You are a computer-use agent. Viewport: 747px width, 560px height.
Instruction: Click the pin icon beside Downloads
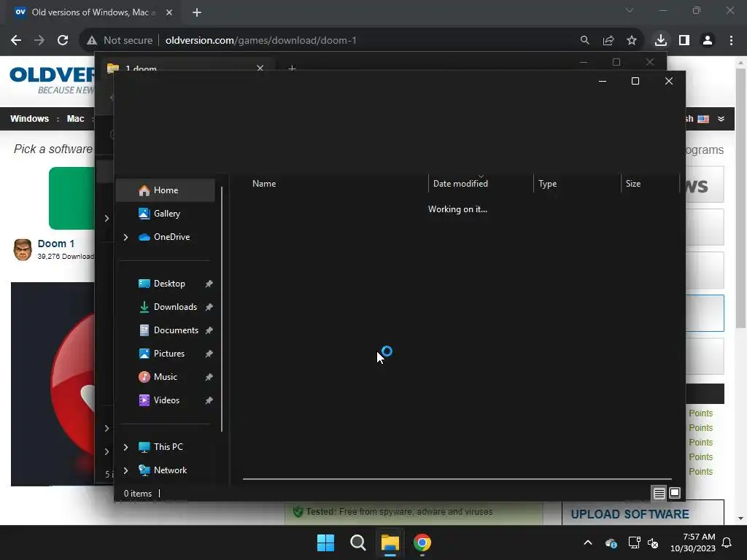point(209,307)
